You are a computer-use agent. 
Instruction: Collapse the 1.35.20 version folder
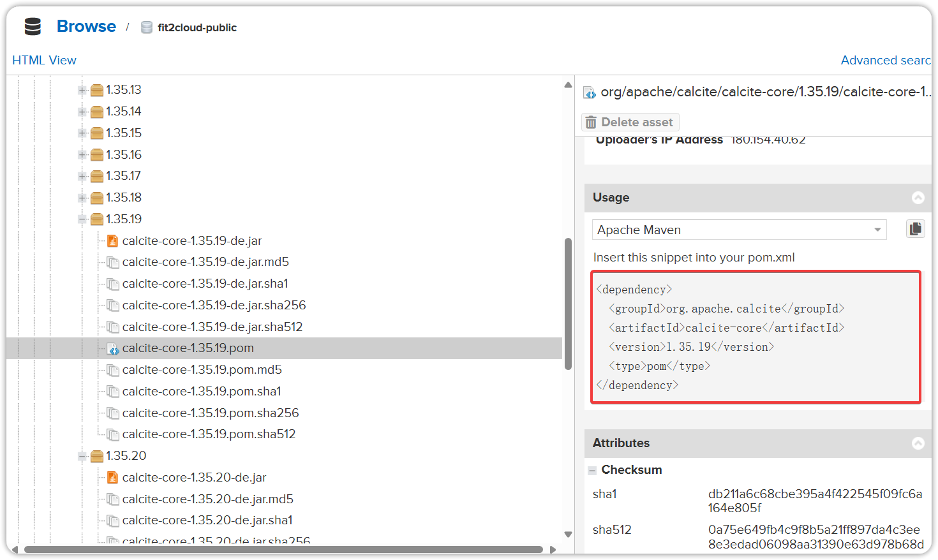point(82,456)
